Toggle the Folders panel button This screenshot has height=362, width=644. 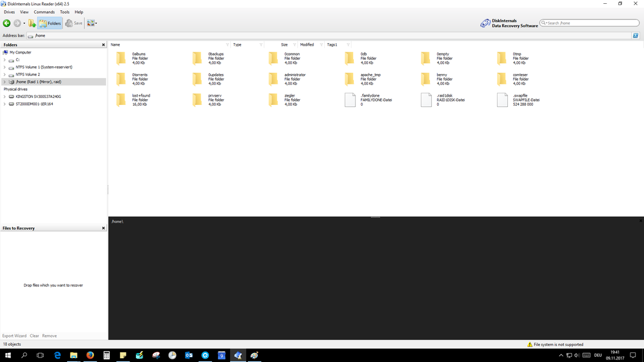(x=50, y=23)
